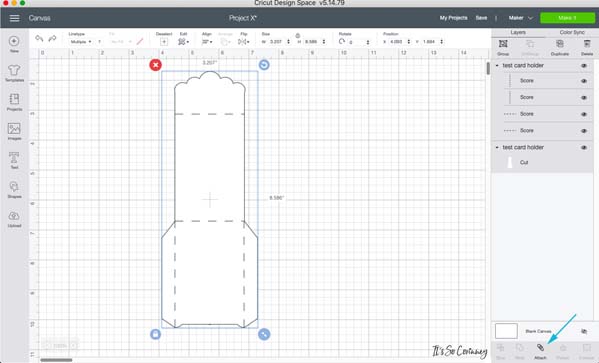Open My Projects link

click(x=453, y=18)
